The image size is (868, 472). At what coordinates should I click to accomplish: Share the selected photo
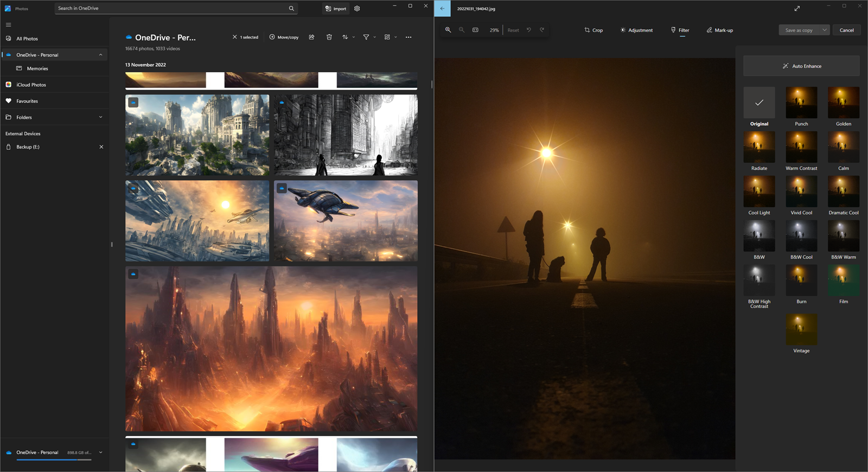pos(311,37)
